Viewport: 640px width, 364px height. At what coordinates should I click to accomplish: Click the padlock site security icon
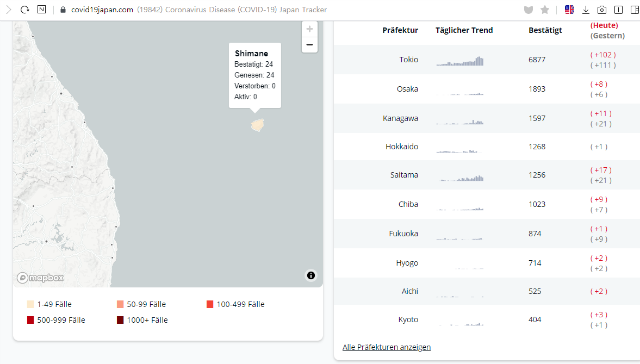pos(63,9)
